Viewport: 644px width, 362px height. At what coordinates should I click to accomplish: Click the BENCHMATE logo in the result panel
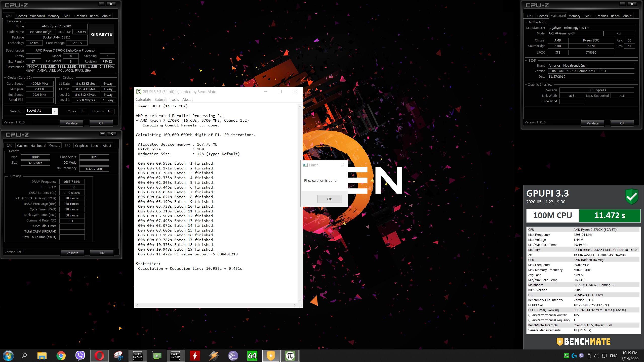coord(583,341)
